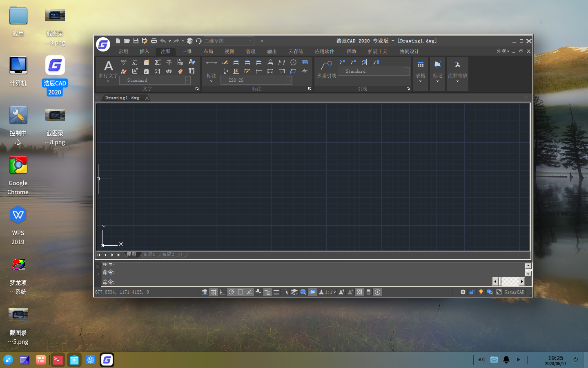Viewport: 588px width, 368px height.
Task: Toggle grid display in status bar
Action: [x=214, y=292]
